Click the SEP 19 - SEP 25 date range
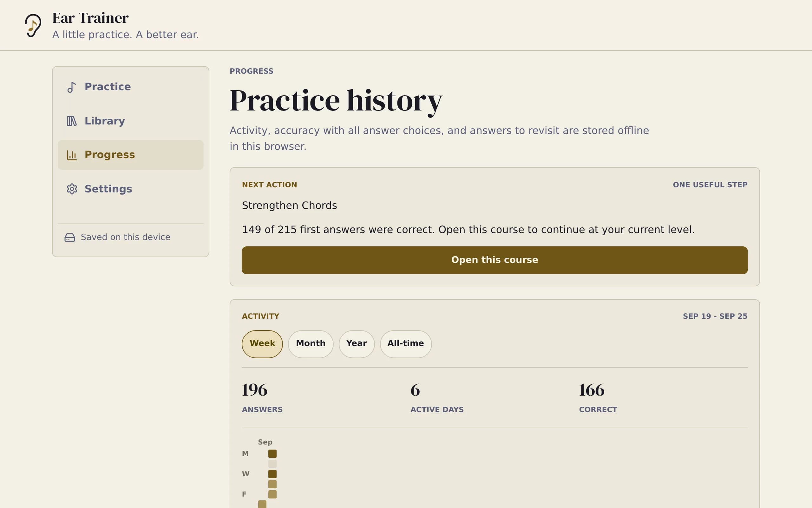 [715, 316]
